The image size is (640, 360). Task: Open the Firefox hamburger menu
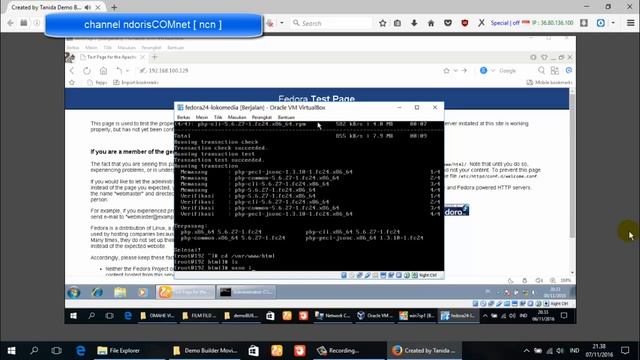click(631, 23)
